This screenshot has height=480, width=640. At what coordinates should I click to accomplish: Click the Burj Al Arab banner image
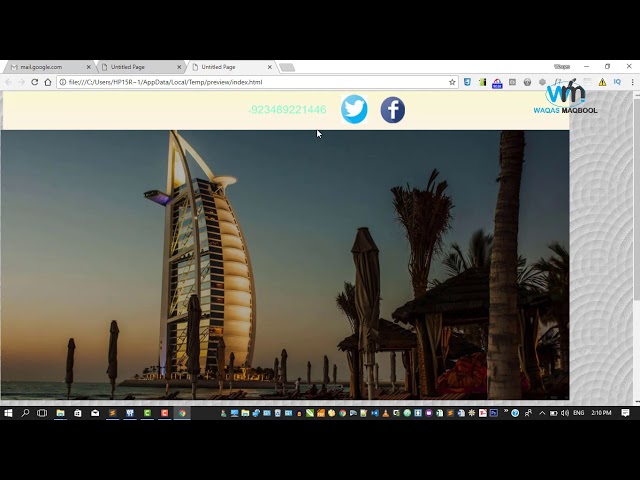tap(285, 264)
